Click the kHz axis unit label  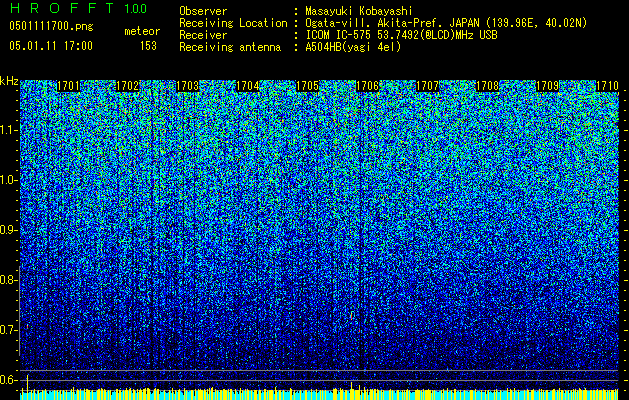[9, 81]
